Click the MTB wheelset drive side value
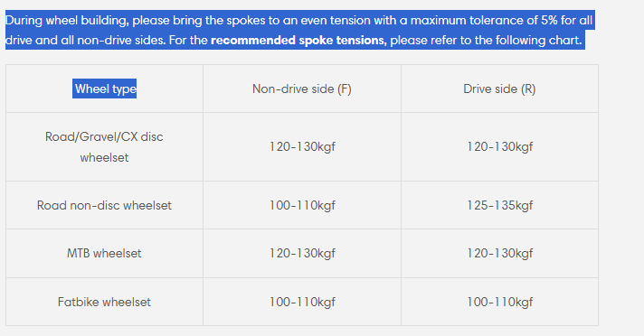The width and height of the screenshot is (644, 336). [x=499, y=253]
